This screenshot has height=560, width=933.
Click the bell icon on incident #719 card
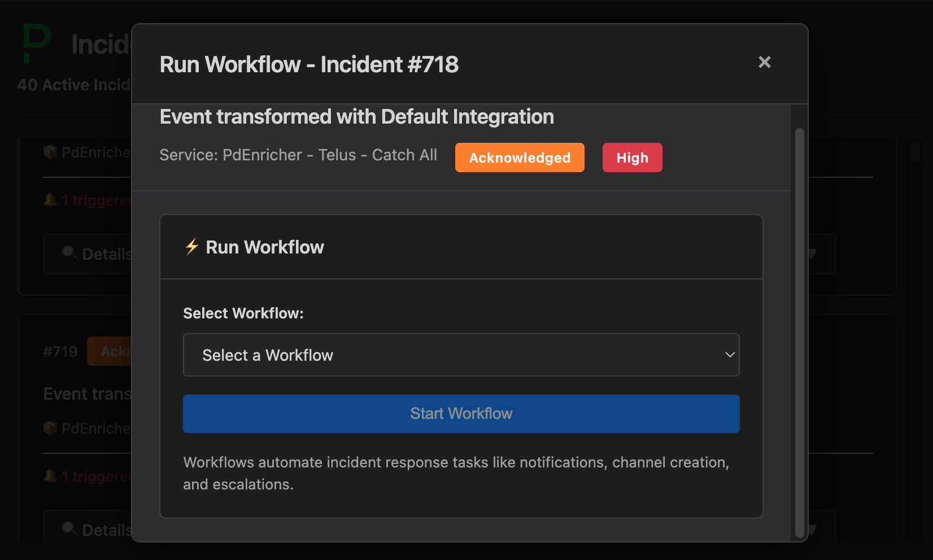[50, 476]
